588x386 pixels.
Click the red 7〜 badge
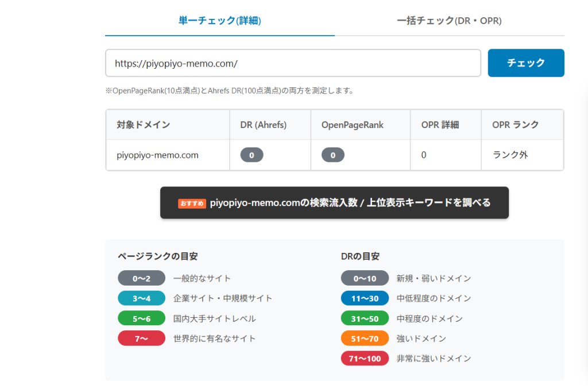(x=141, y=338)
